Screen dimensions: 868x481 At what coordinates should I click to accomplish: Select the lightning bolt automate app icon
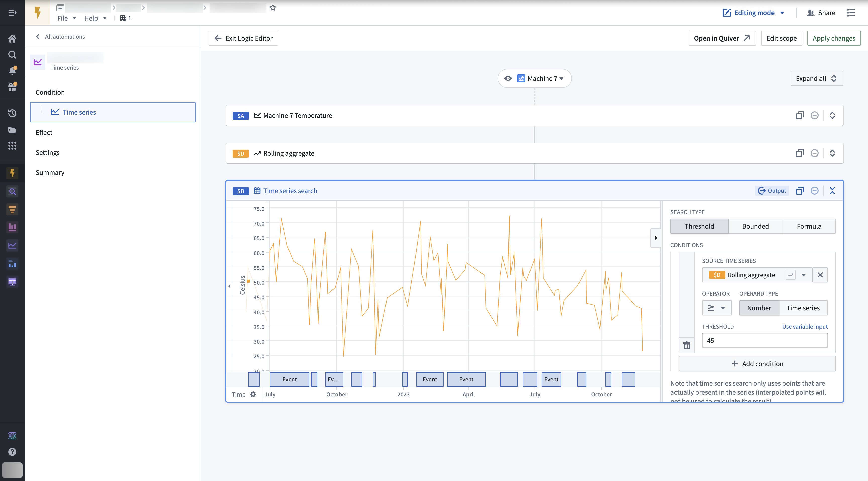tap(12, 173)
